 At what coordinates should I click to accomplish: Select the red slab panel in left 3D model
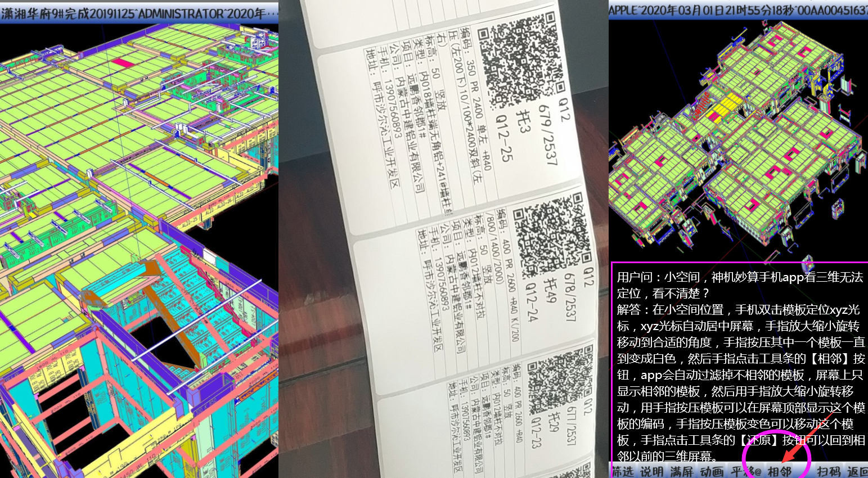click(123, 62)
